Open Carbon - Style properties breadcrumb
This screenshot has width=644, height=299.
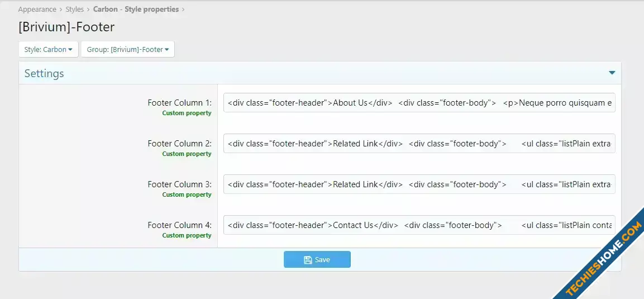136,9
